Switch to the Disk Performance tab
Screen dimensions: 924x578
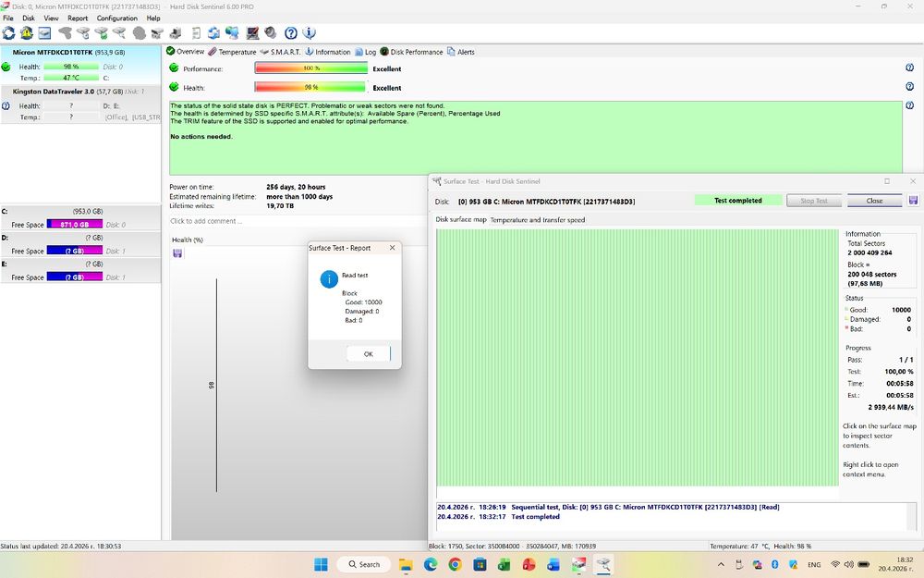tap(411, 52)
